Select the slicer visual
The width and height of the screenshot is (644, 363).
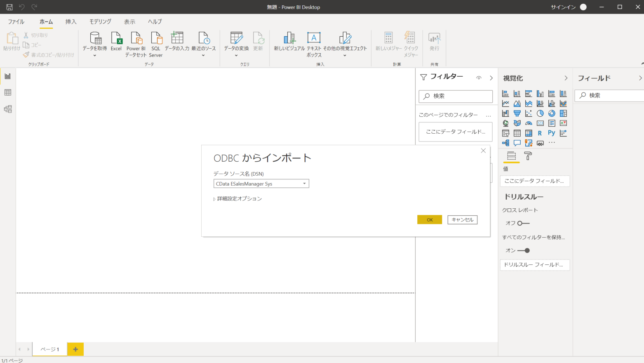coord(505,133)
